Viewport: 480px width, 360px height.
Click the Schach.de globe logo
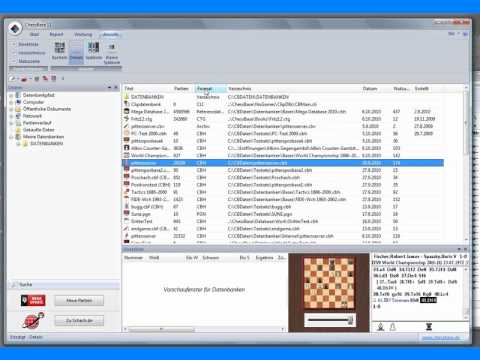point(33,320)
